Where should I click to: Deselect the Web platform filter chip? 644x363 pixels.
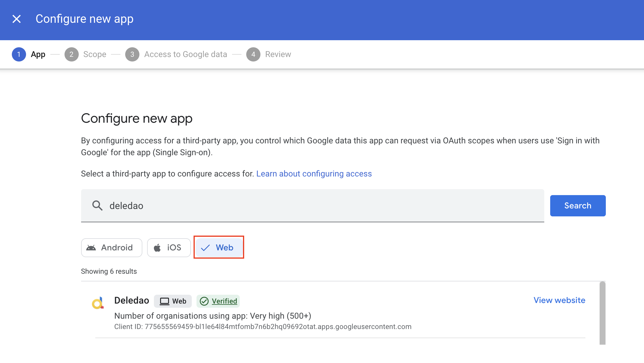[x=219, y=247]
